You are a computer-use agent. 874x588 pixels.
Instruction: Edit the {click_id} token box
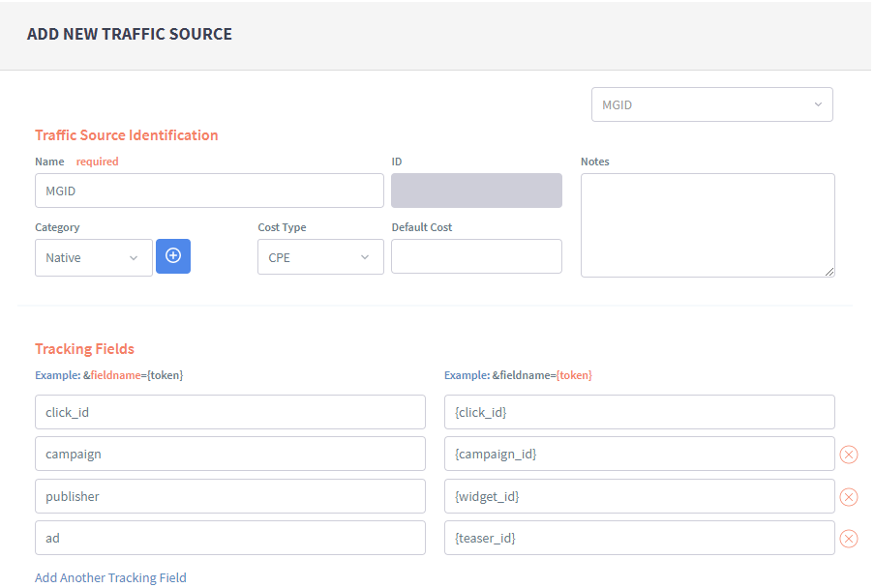(x=640, y=412)
